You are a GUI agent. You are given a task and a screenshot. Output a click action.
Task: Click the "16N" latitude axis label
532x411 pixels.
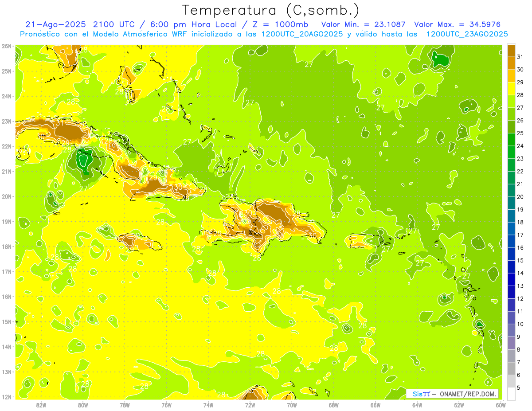[x=6, y=297]
